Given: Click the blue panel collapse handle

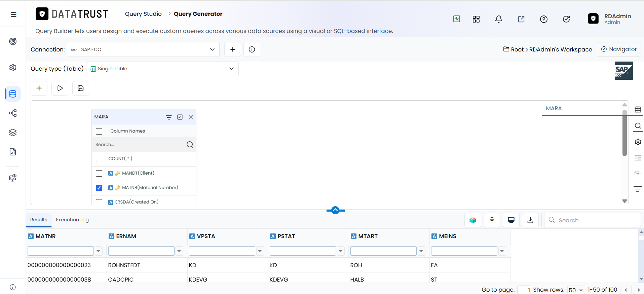Looking at the screenshot, I should 335,210.
